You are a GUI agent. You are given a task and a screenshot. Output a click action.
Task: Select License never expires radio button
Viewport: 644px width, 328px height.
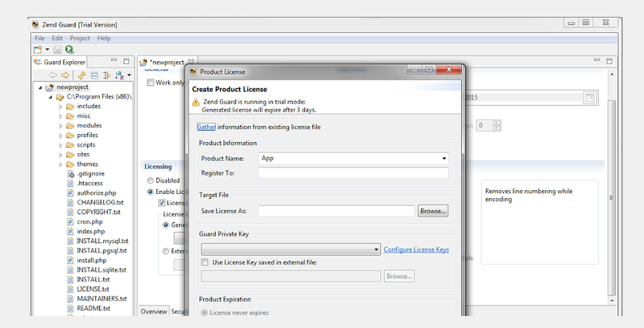204,313
